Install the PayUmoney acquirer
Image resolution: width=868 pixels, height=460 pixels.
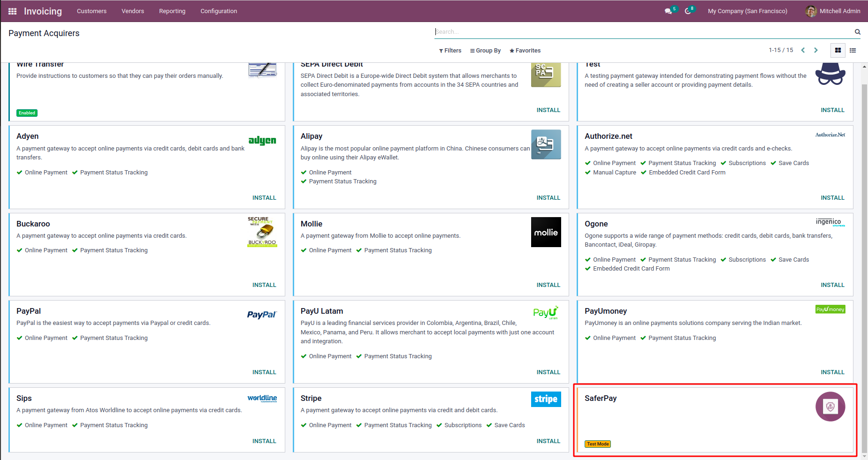pos(832,372)
